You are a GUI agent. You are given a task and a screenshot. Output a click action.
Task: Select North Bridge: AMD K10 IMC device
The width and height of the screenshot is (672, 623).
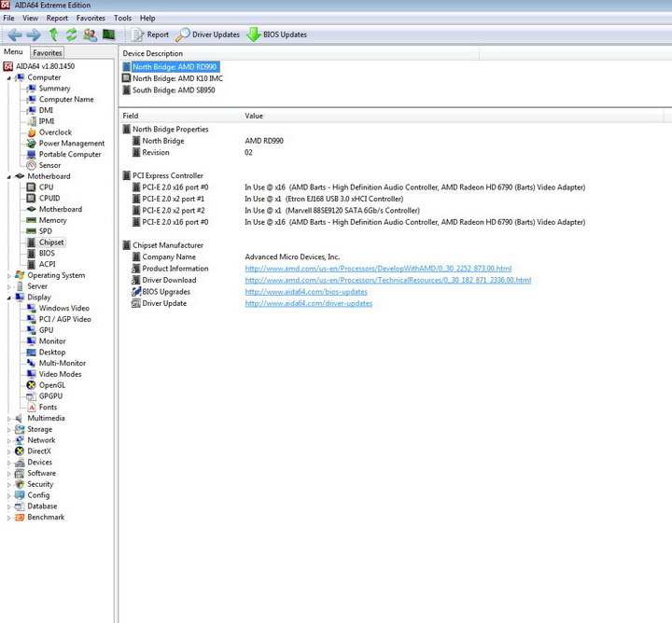point(177,78)
